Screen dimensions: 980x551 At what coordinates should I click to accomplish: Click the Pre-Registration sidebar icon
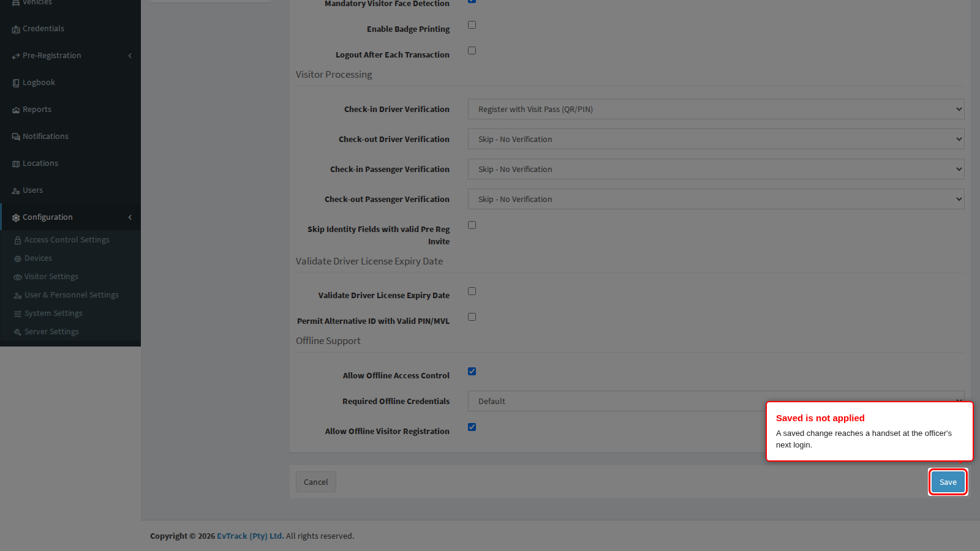pos(16,56)
